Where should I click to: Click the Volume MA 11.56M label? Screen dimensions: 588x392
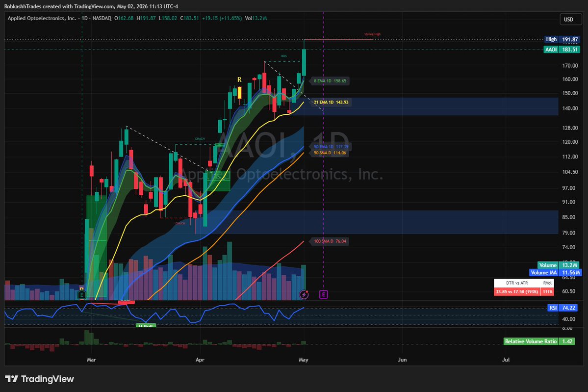(555, 273)
